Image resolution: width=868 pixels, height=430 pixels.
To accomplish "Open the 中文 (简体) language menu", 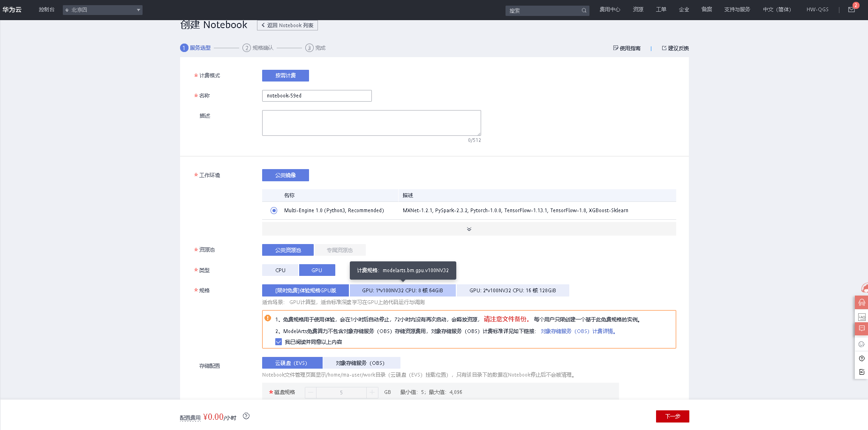I will point(777,9).
